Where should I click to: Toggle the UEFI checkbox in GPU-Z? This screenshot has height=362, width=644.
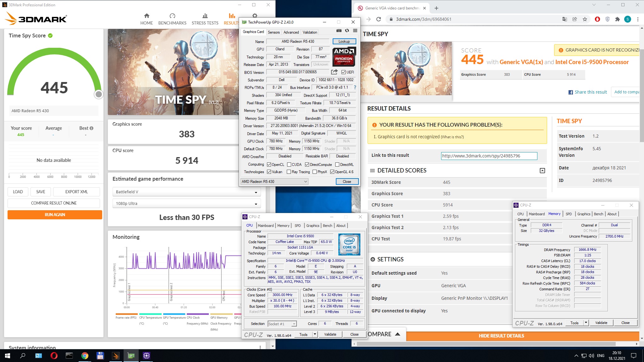pyautogui.click(x=344, y=72)
